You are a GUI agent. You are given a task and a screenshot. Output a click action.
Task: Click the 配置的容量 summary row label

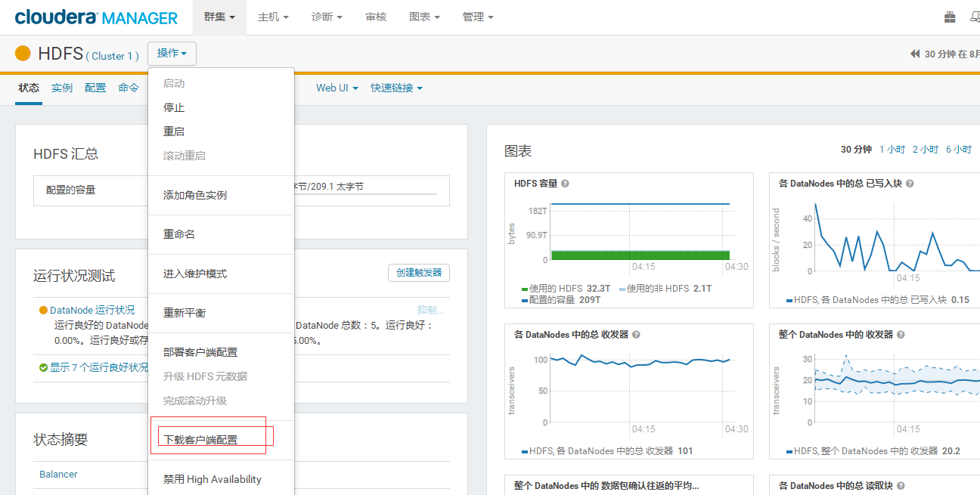pyautogui.click(x=71, y=190)
